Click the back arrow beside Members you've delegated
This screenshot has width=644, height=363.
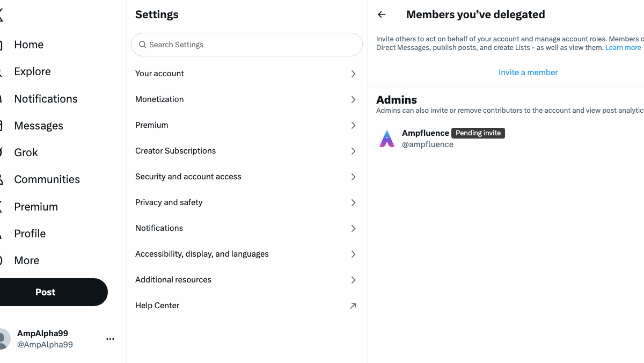(x=382, y=15)
